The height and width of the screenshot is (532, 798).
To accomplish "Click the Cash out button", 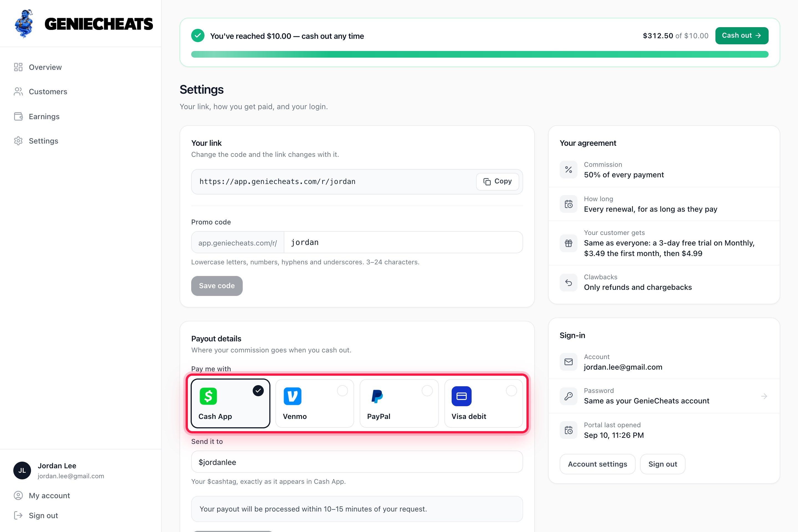I will (742, 36).
